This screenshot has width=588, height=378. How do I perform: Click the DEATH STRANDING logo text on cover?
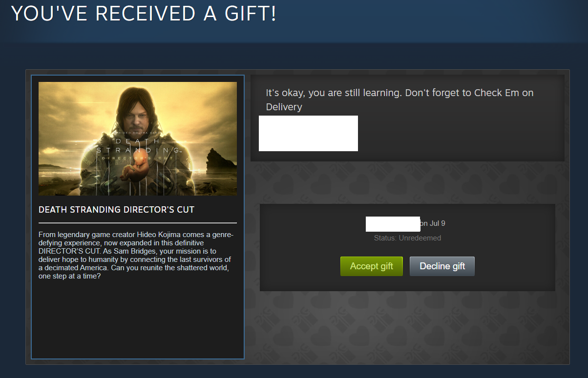pos(137,145)
